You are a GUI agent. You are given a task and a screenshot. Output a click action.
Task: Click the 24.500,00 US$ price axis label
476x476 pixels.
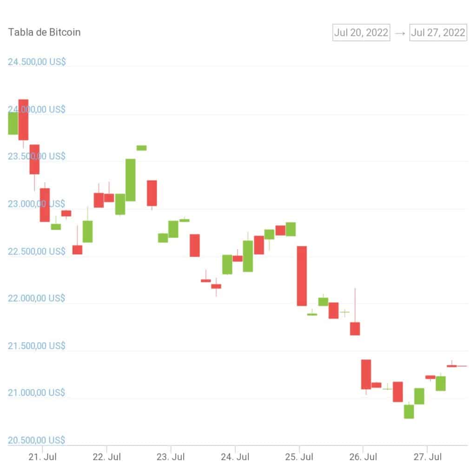click(x=37, y=61)
